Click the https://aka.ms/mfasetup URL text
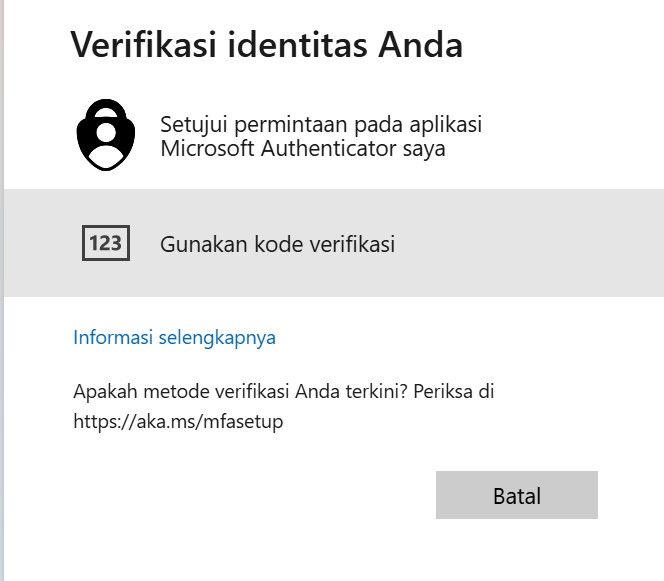This screenshot has width=664, height=581. click(x=178, y=422)
